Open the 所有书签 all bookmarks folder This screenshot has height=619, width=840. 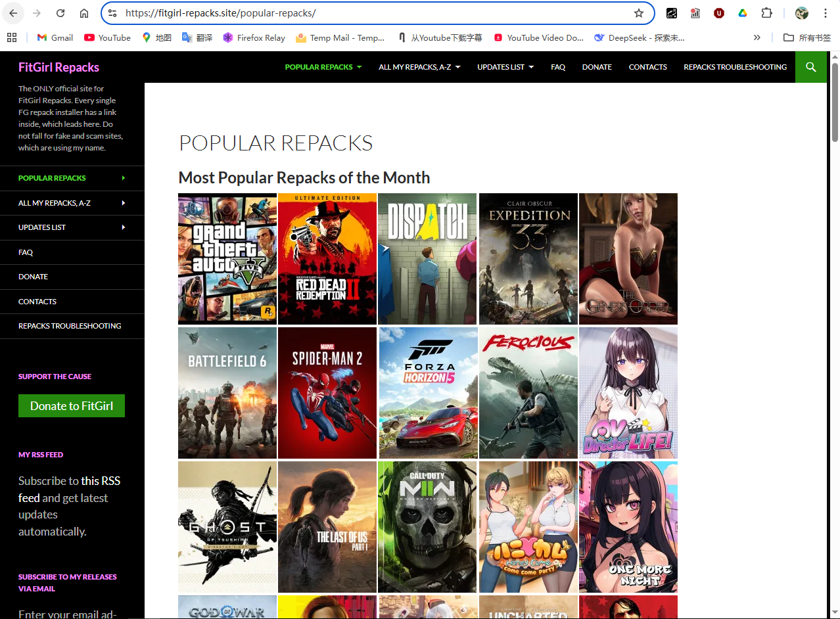tap(807, 37)
